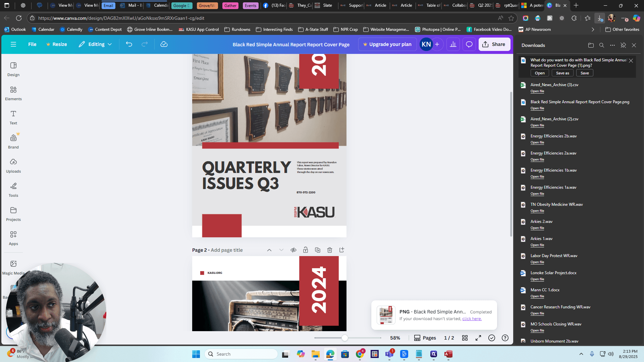Screen dimensions: 644x362
Task: Click the zoom slider handle
Action: tap(345, 338)
